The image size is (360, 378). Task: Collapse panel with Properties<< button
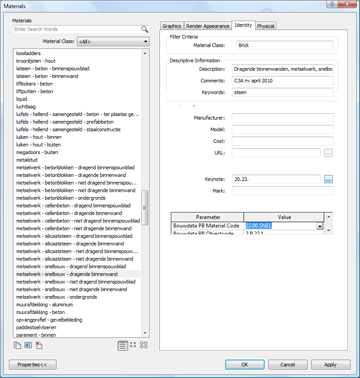coord(33,365)
